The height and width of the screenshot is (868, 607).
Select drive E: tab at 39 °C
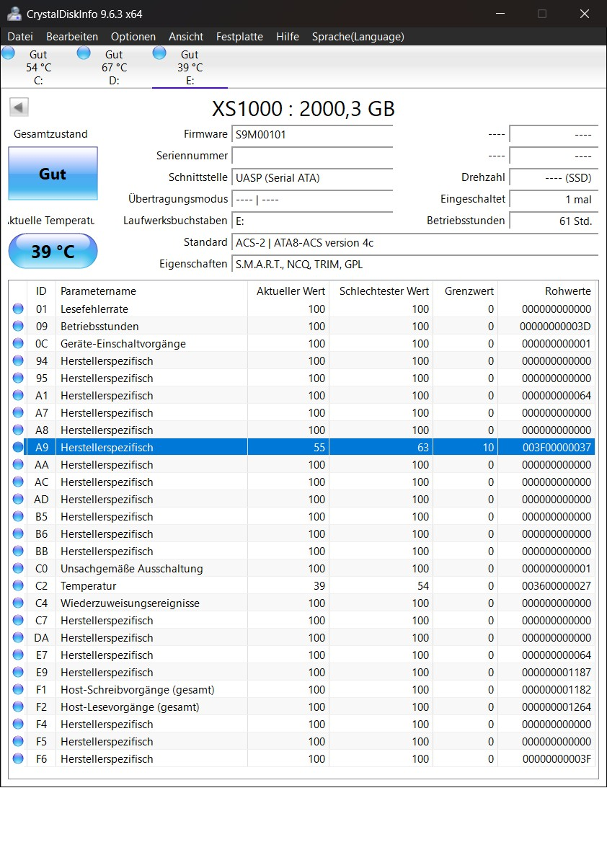coord(190,67)
